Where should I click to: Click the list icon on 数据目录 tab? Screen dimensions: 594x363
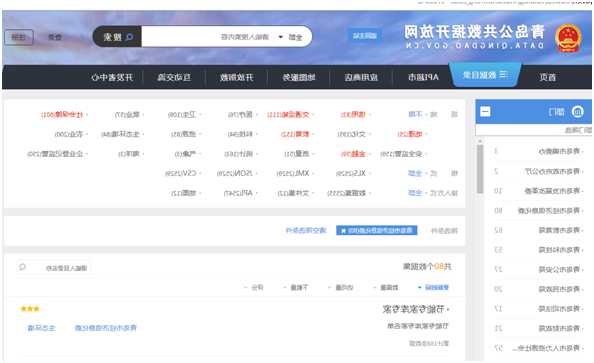[503, 74]
